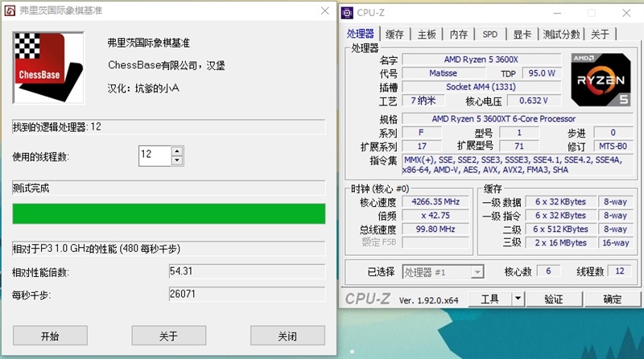Click the threads used input field showing 12

155,155
